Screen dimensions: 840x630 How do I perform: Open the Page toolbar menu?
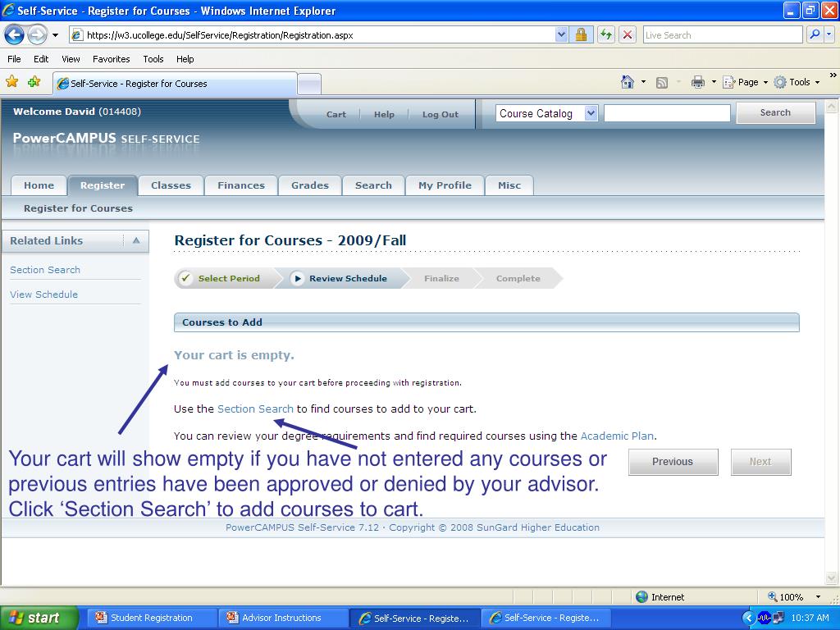[x=745, y=82]
